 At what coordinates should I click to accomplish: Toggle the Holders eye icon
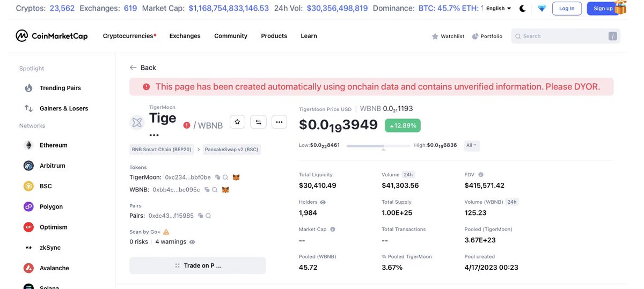coord(323,202)
